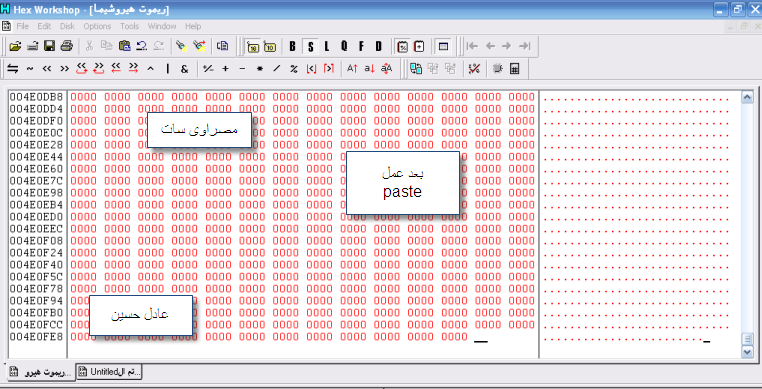This screenshot has width=762, height=389.
Task: Open the Disk menu
Action: (68, 26)
